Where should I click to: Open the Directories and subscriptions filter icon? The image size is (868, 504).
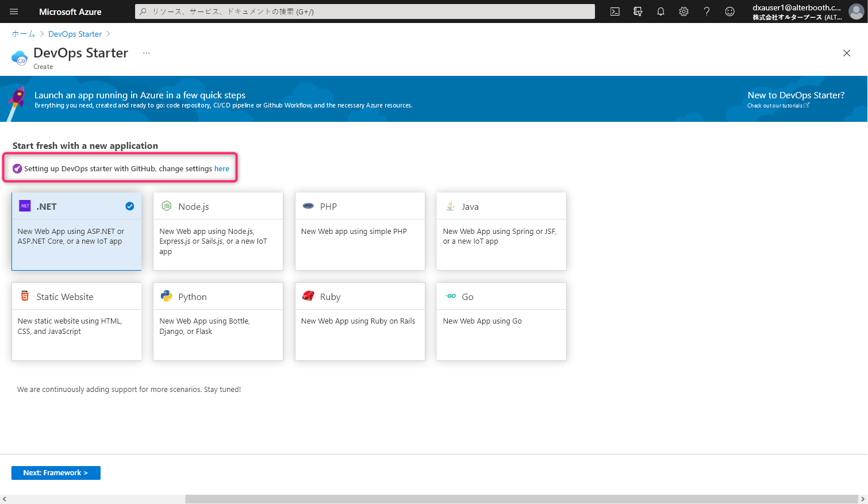(637, 11)
